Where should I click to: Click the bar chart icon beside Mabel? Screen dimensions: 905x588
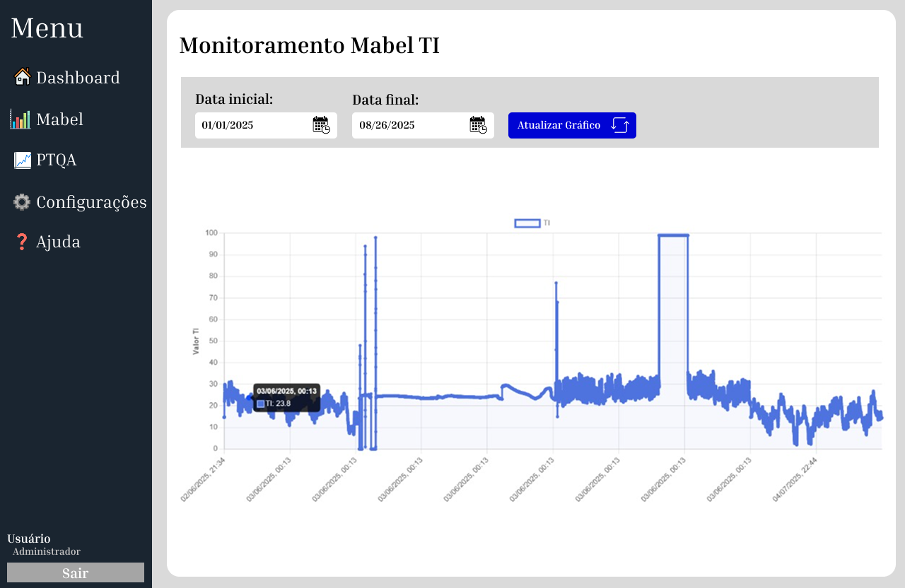tap(21, 119)
